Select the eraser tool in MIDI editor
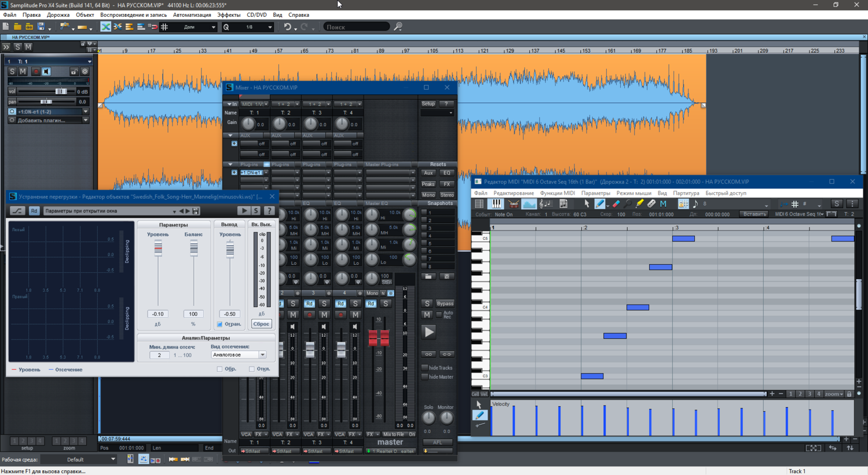Image resolution: width=868 pixels, height=475 pixels. coord(615,204)
